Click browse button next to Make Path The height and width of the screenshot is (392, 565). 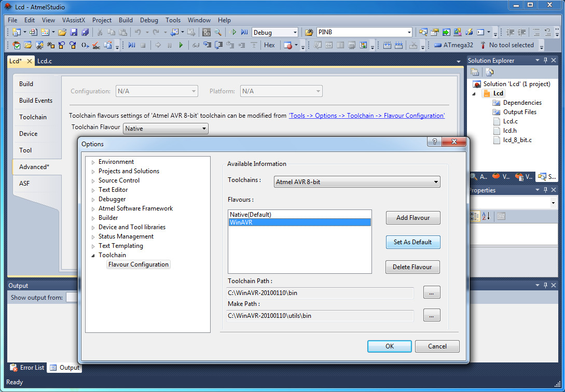pyautogui.click(x=432, y=315)
